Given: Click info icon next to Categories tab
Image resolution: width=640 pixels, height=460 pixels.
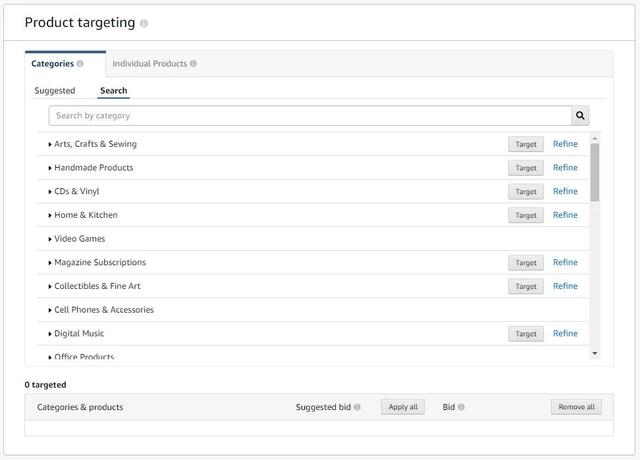Looking at the screenshot, I should [80, 64].
